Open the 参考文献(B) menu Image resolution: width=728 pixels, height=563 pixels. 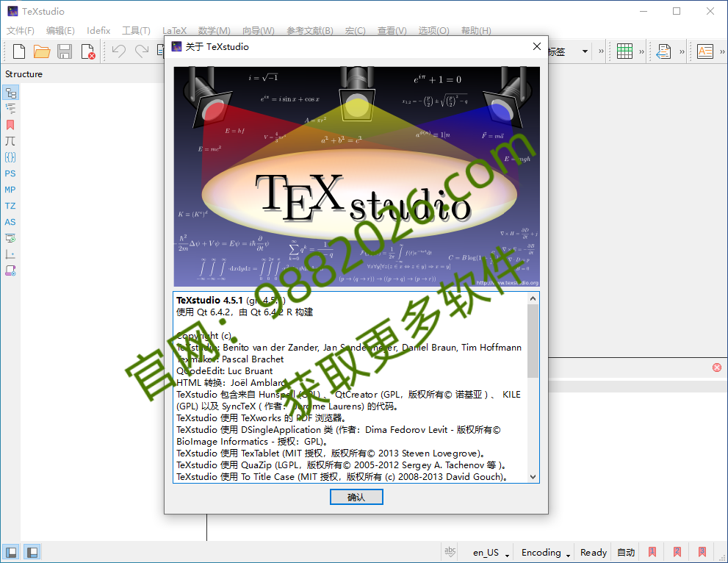(x=310, y=31)
